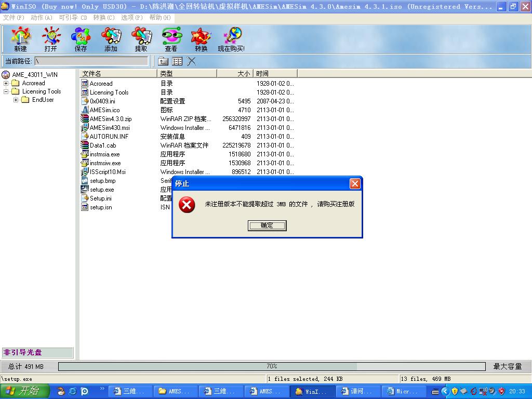
Task: Click 确定 button in the dialog
Action: [x=267, y=225]
